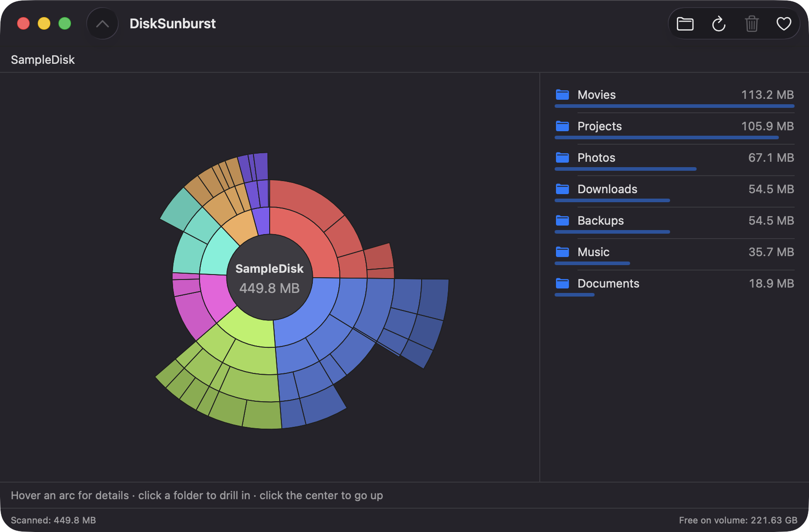This screenshot has height=532, width=809.
Task: Click the 35.7 MB size value
Action: 771,252
